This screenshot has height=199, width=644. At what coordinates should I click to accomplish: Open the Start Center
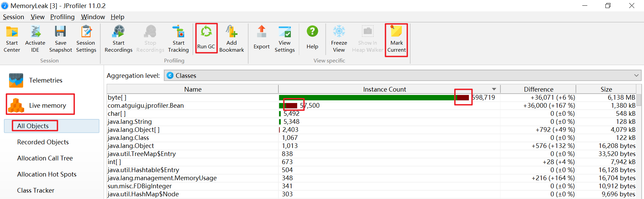point(12,39)
